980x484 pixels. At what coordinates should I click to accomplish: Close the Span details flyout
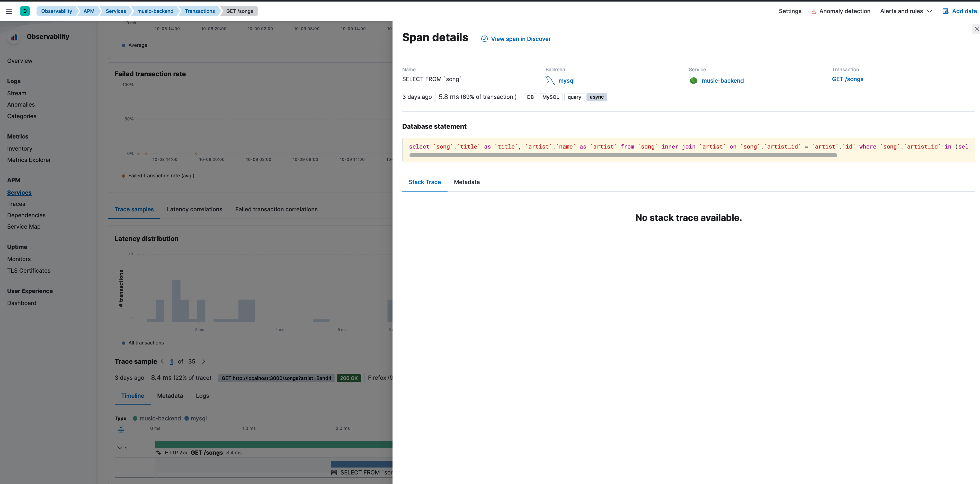click(977, 29)
